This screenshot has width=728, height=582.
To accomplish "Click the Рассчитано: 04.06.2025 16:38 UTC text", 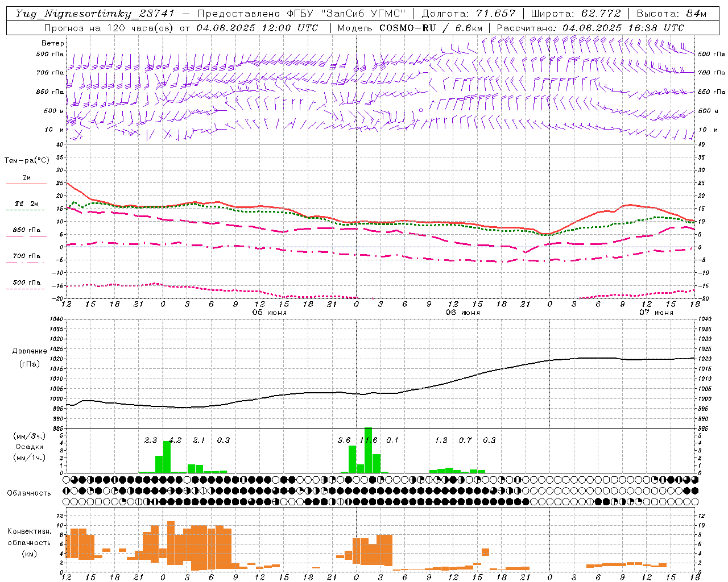I will (590, 28).
